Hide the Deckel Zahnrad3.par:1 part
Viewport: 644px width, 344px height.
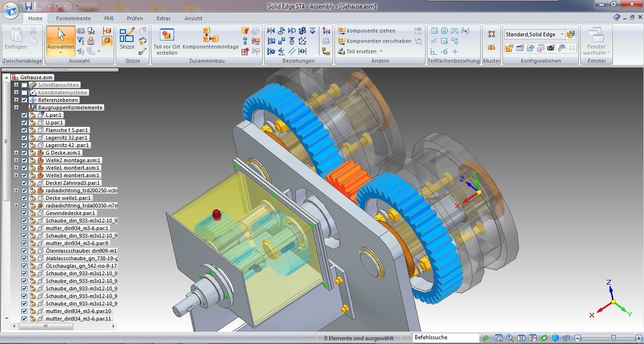[25, 183]
